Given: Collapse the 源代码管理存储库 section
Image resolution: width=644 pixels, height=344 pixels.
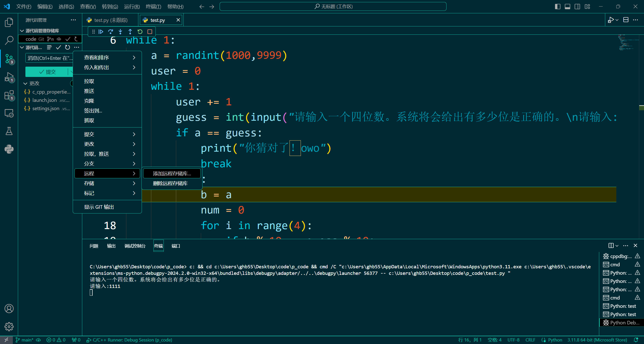Looking at the screenshot, I should pyautogui.click(x=22, y=31).
